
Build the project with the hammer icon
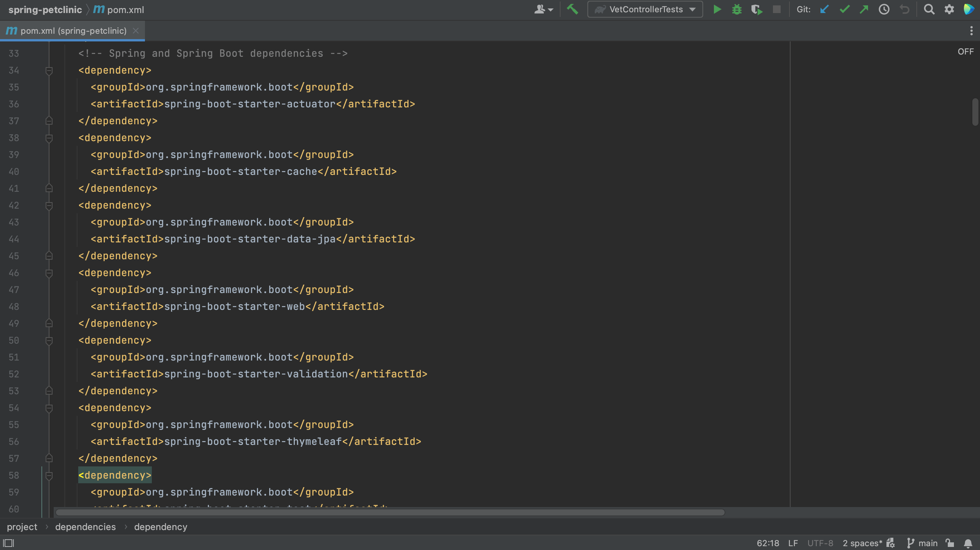[x=573, y=8]
